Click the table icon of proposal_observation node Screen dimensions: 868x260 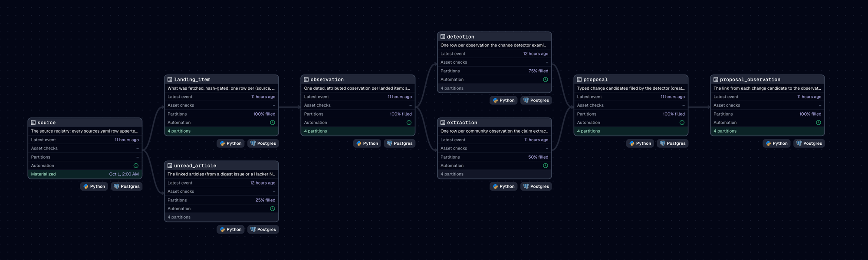coord(716,80)
